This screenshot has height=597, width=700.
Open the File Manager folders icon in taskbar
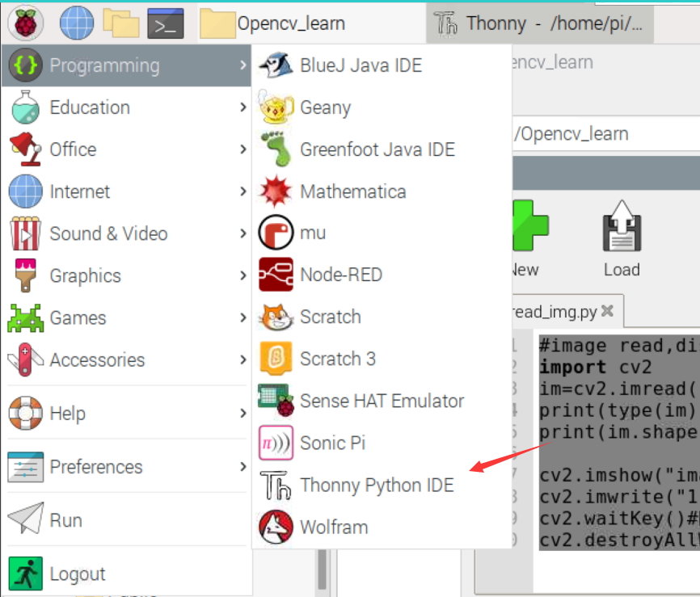[x=121, y=23]
